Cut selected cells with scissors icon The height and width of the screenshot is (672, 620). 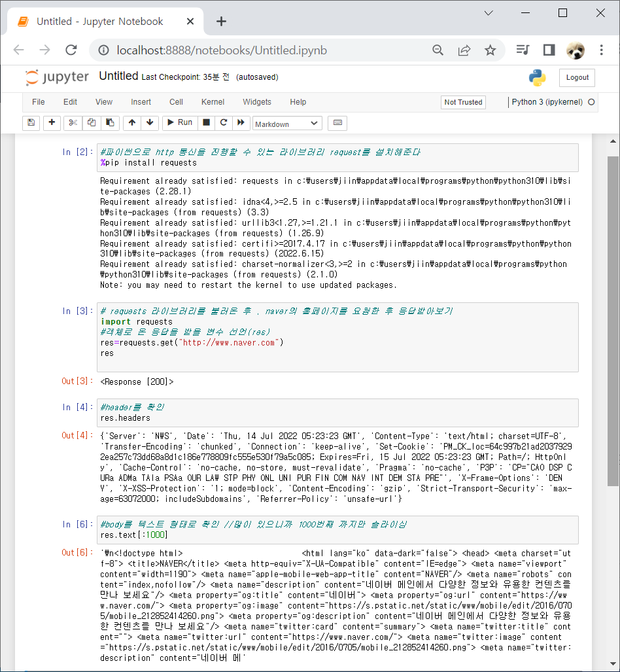(x=73, y=123)
